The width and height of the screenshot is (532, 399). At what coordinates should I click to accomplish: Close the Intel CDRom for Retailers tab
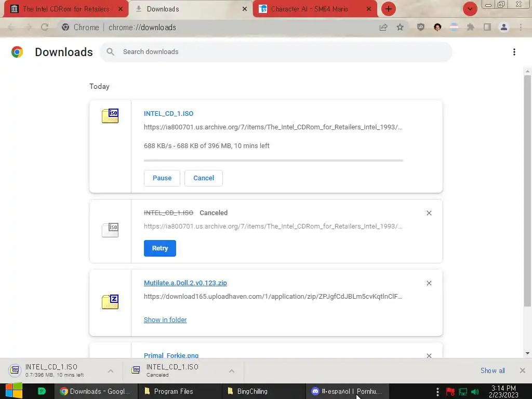120,9
